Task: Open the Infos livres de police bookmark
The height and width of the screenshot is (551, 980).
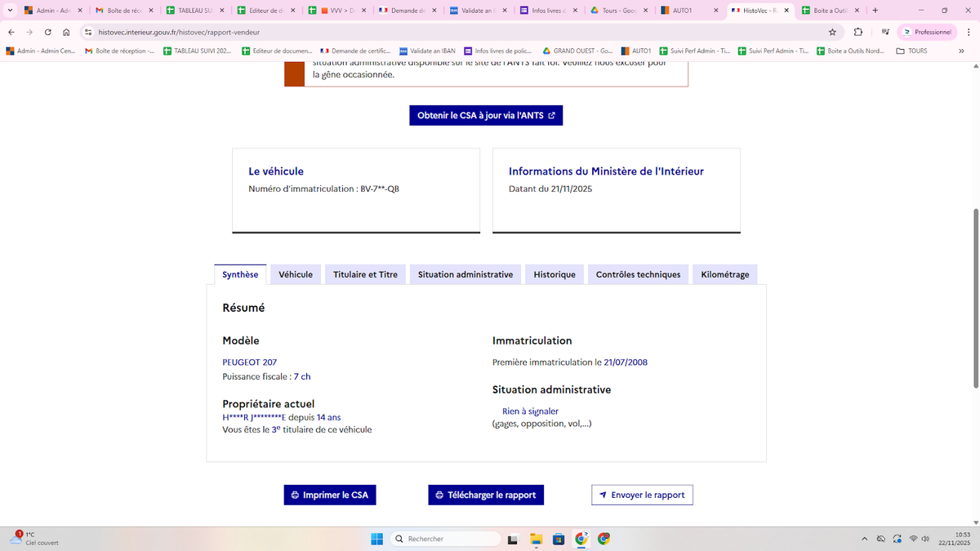Action: pos(498,51)
